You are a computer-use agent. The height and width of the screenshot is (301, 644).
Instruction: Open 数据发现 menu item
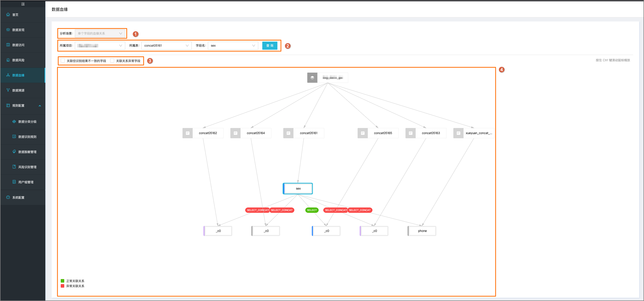23,30
